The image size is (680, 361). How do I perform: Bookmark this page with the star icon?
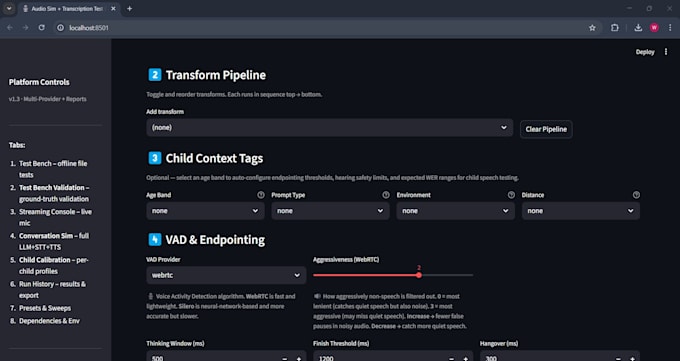coord(592,28)
